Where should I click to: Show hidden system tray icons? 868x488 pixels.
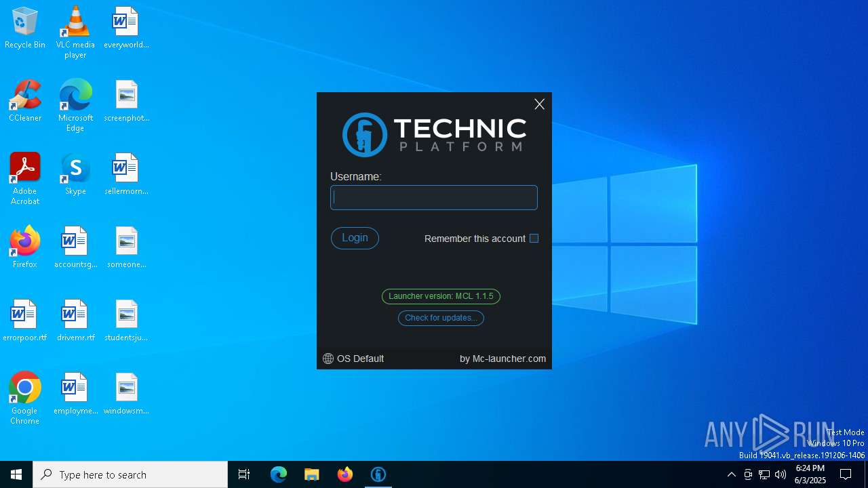(731, 474)
